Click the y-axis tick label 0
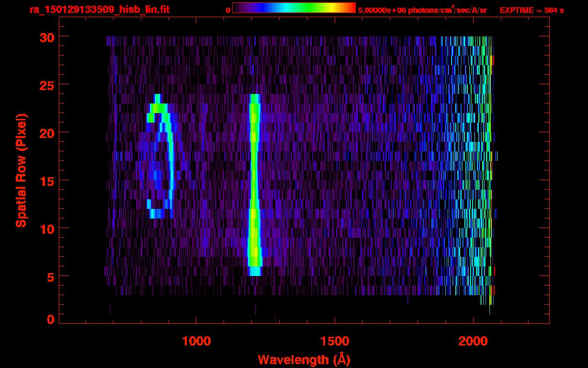 pos(50,320)
